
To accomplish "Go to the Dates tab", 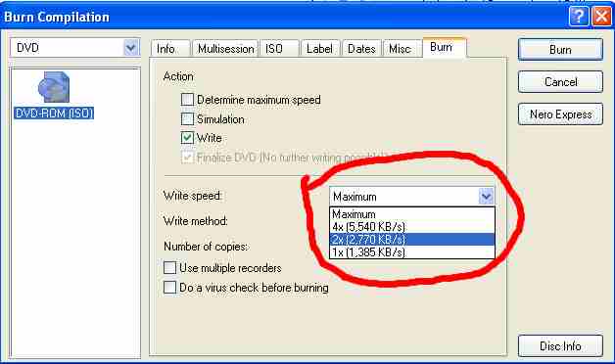I will [x=361, y=49].
